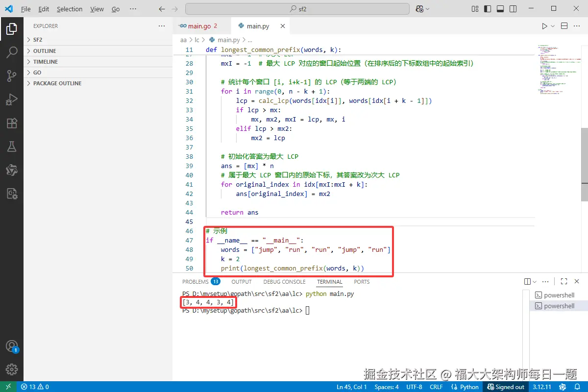Go back with the navigation arrow

(x=162, y=9)
